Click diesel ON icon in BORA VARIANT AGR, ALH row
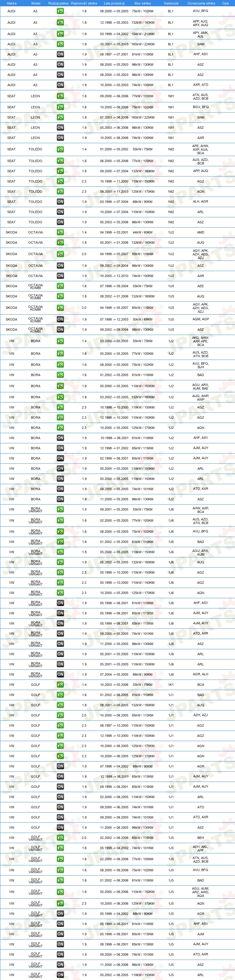Screen dimensions: 235x980 pos(60,674)
